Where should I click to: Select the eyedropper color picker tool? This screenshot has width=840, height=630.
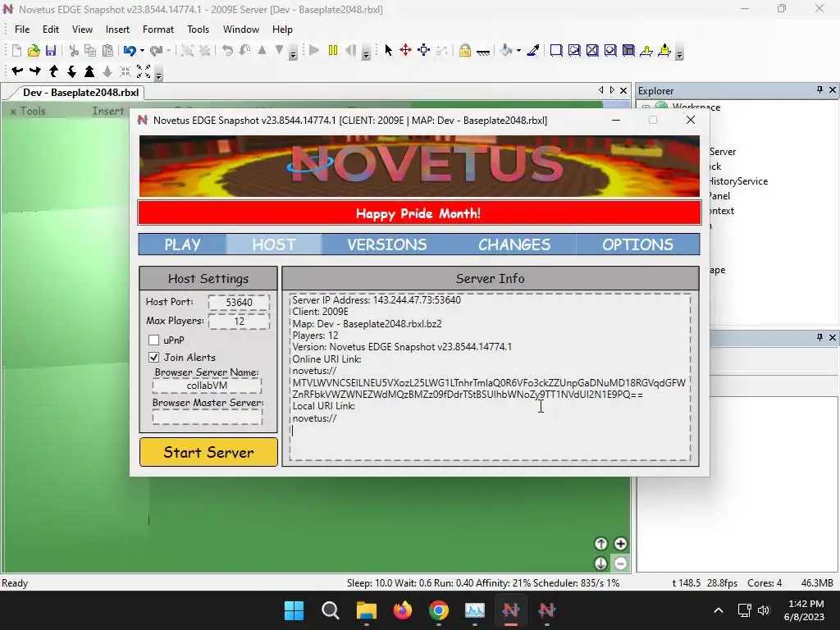533,50
